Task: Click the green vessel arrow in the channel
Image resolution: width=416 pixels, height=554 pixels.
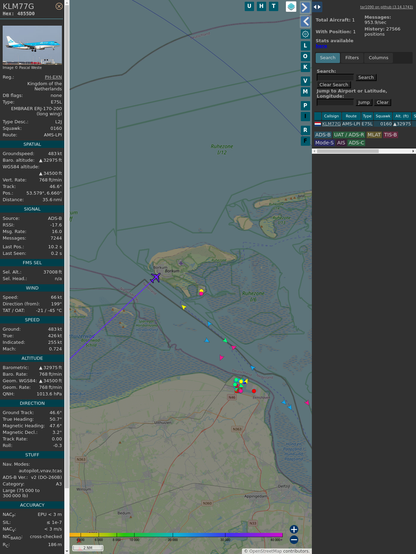Action: [x=225, y=341]
